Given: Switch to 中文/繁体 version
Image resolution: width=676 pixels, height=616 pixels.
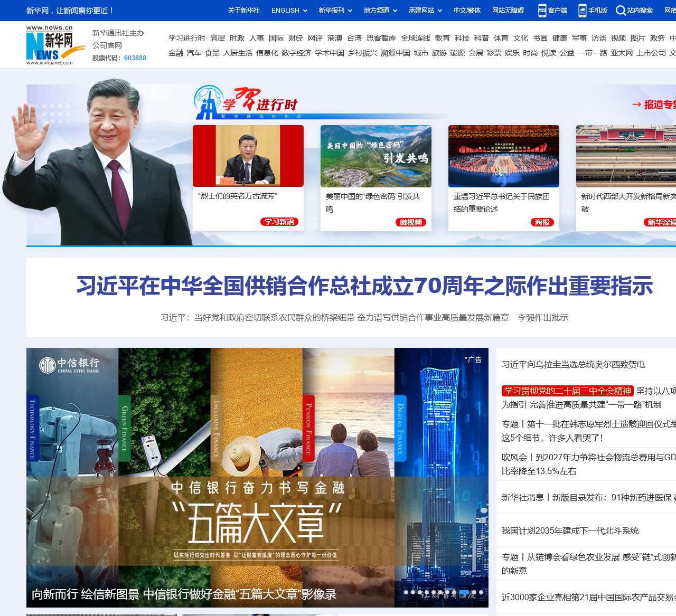Looking at the screenshot, I should click(467, 10).
